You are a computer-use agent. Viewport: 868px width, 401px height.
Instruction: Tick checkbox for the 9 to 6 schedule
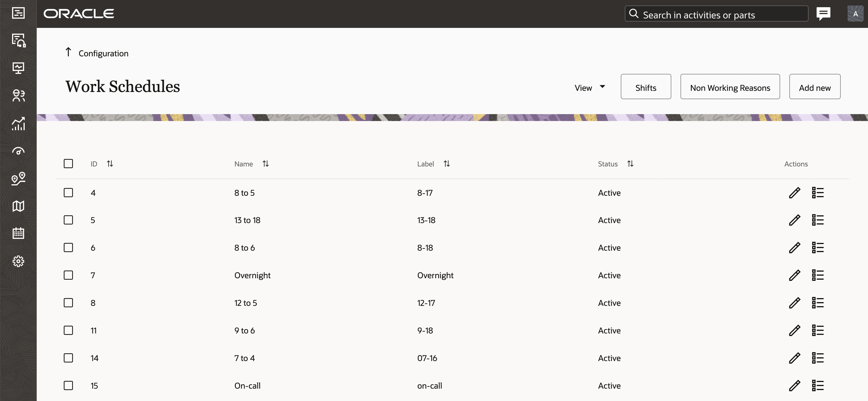68,330
